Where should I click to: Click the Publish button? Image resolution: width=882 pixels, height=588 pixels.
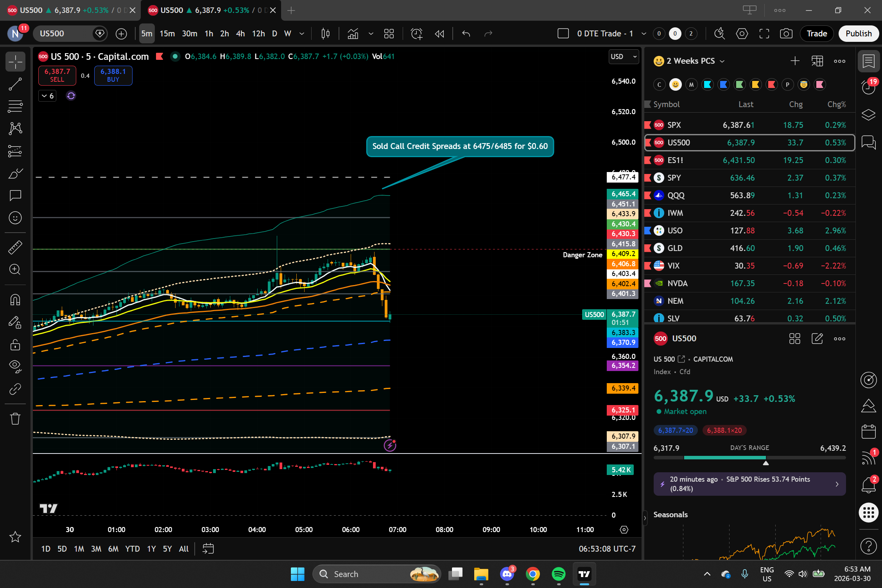[858, 34]
